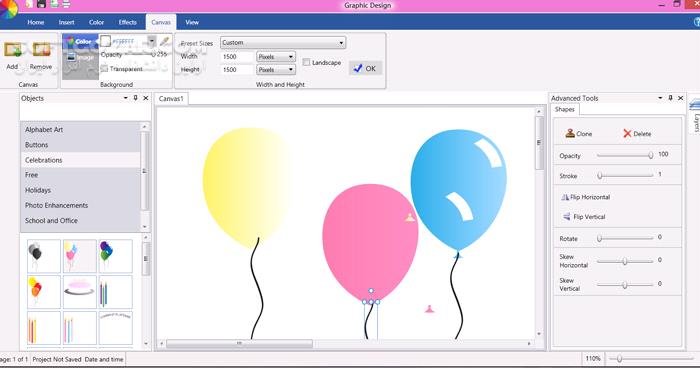Open the colorful application wheel menu

click(x=8, y=8)
